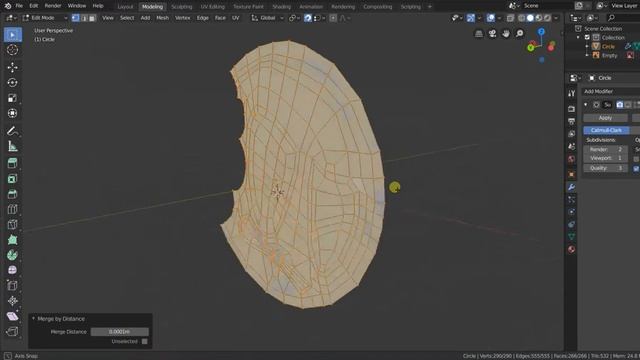The width and height of the screenshot is (640, 360).
Task: Select the Knife tool
Action: point(12,224)
